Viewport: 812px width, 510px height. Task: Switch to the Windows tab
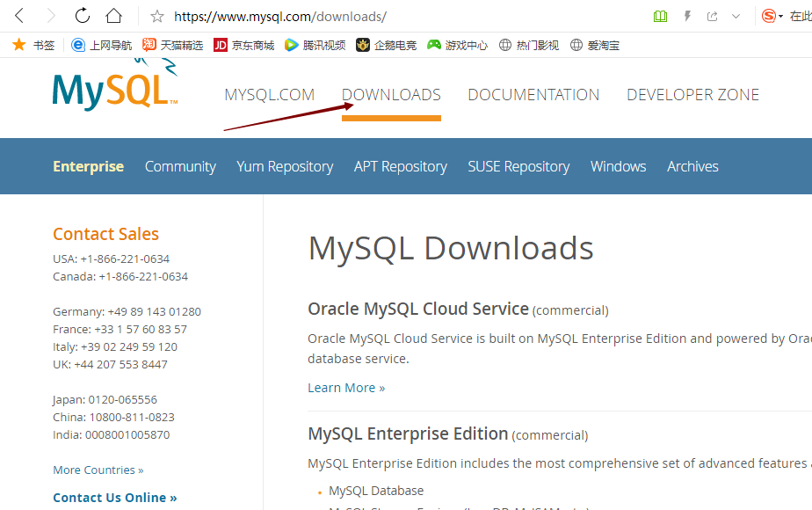pyautogui.click(x=619, y=166)
